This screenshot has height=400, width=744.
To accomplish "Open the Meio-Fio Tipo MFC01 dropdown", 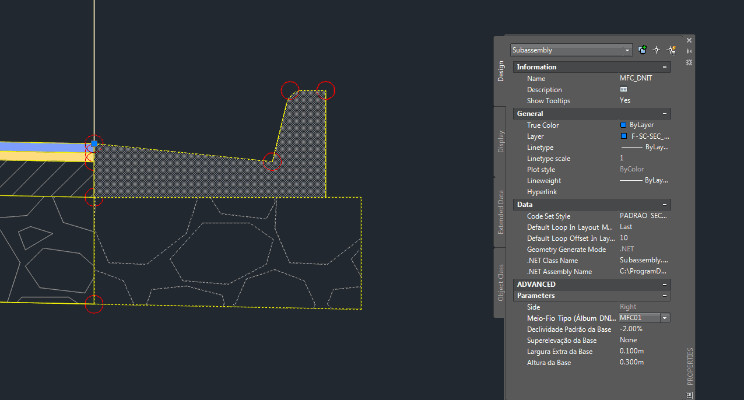I will tap(665, 318).
